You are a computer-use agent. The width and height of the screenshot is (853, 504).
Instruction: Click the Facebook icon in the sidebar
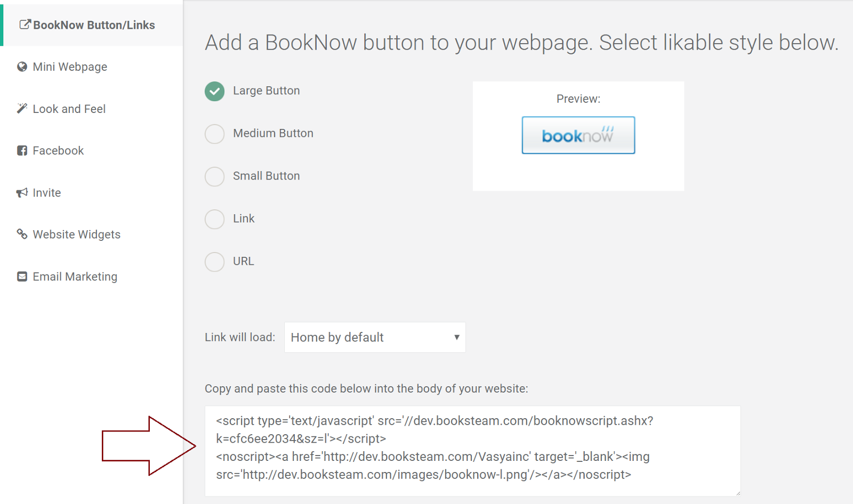(21, 150)
